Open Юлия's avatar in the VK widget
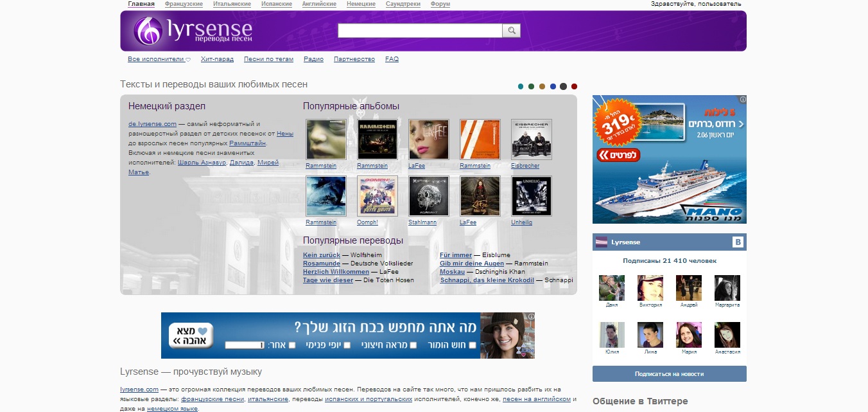 pos(612,335)
